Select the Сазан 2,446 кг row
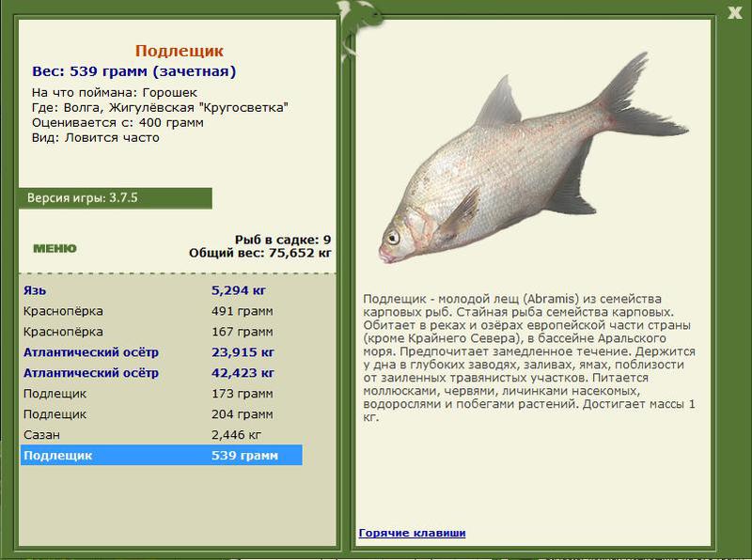Screen dimensions: 752x560 161,435
